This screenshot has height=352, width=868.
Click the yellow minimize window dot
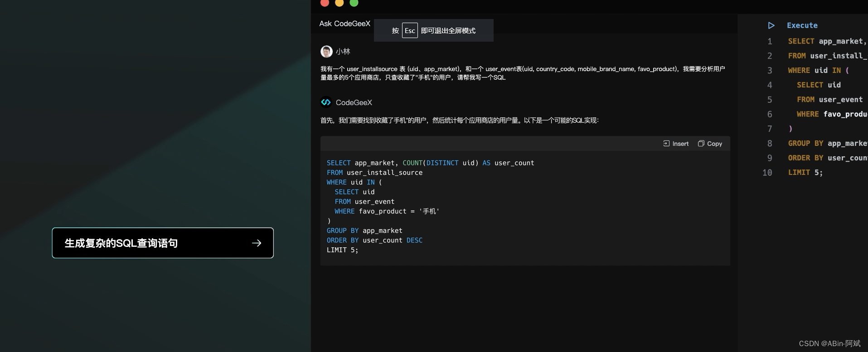[x=339, y=3]
